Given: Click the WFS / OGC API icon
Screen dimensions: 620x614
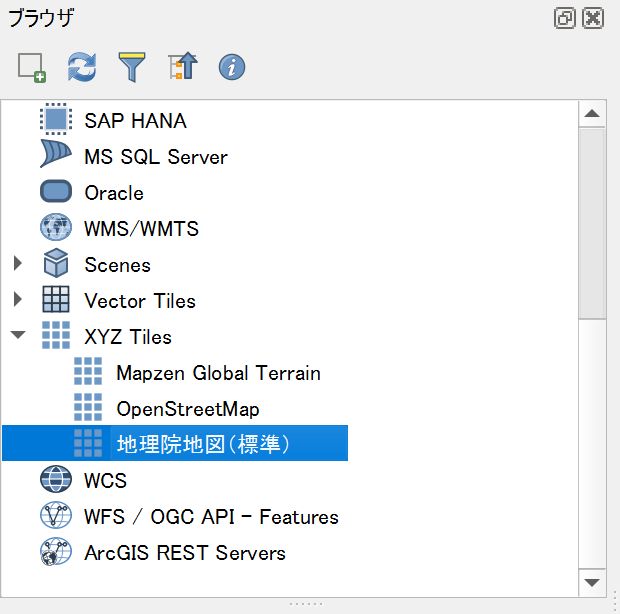Looking at the screenshot, I should click(56, 515).
